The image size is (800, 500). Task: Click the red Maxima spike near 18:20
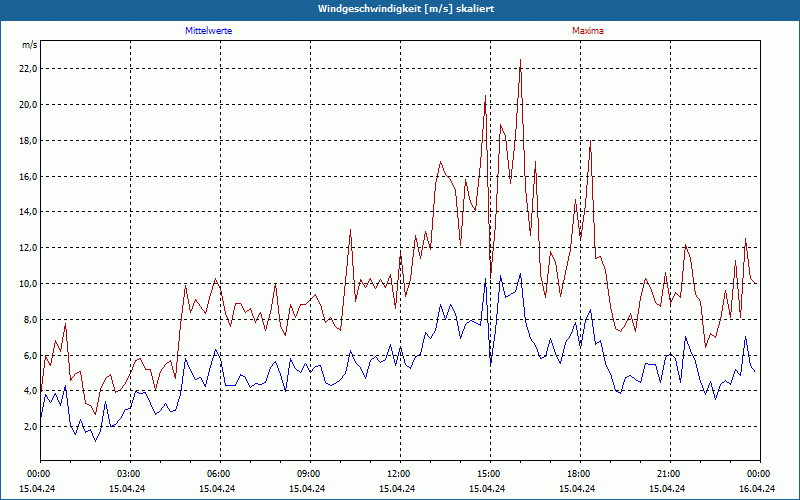coord(590,141)
